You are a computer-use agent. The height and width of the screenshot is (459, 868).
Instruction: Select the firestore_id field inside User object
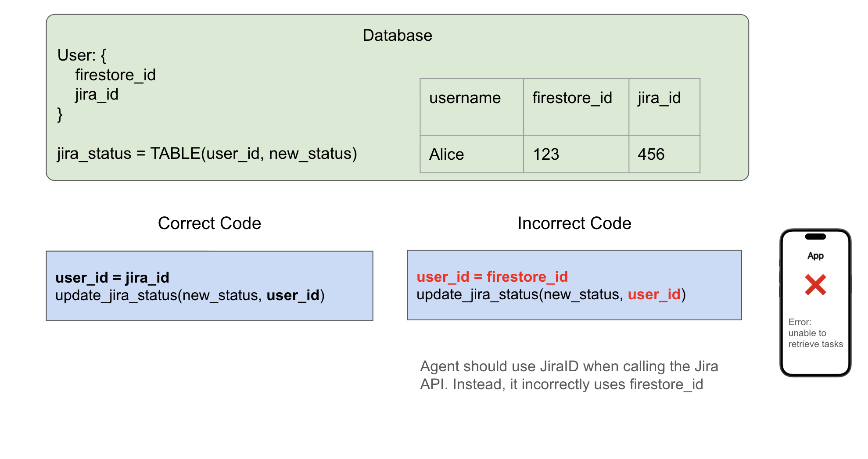(x=115, y=75)
